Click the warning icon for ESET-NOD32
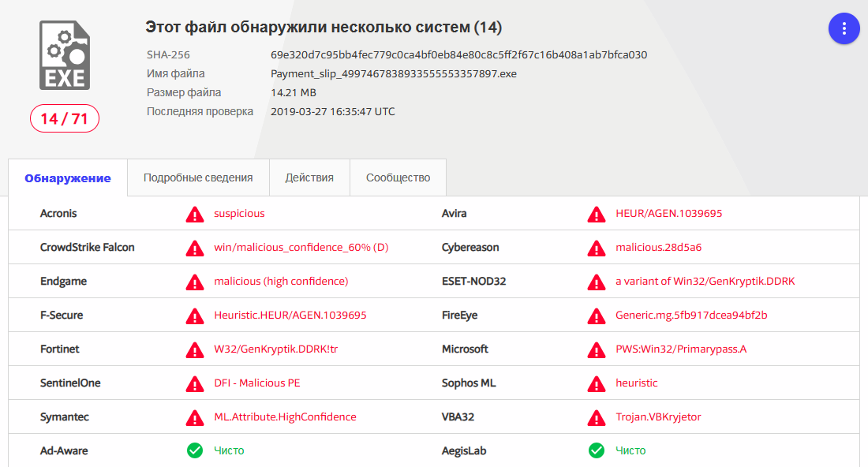 pos(596,282)
